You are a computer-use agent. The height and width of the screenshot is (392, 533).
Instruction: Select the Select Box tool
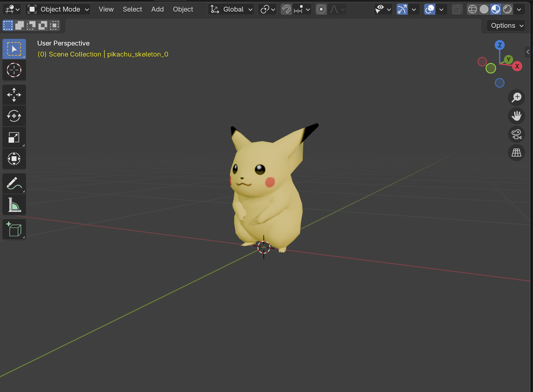pos(14,49)
